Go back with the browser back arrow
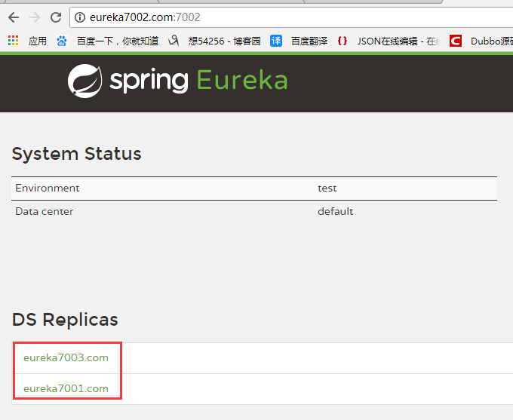 tap(14, 17)
